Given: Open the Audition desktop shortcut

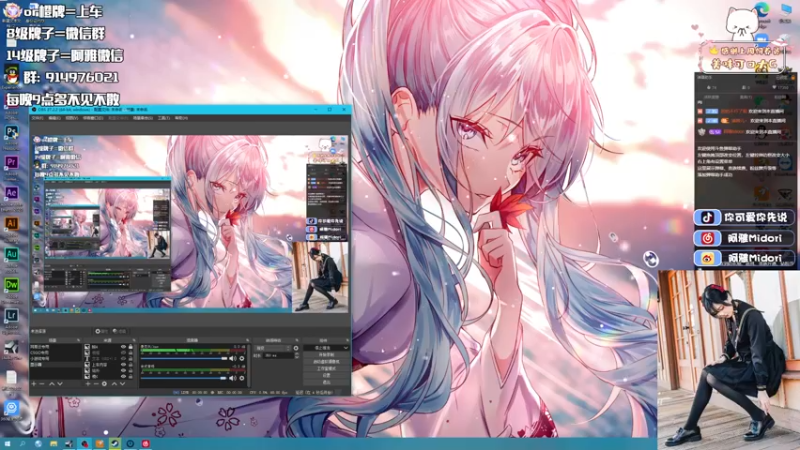Looking at the screenshot, I should click(11, 254).
